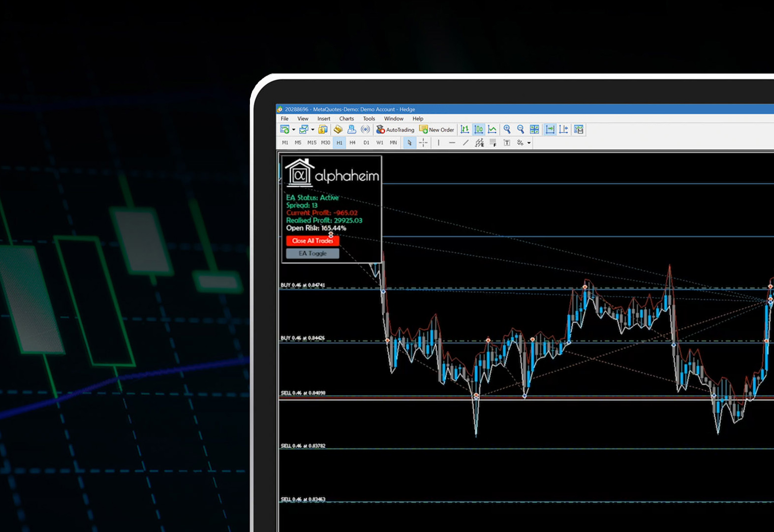Expand the new chart dropdown arrow
The height and width of the screenshot is (532, 774).
[x=294, y=130]
